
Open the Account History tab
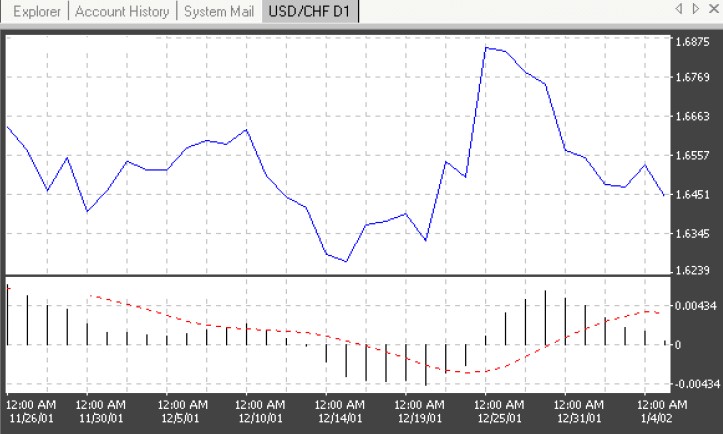[122, 11]
